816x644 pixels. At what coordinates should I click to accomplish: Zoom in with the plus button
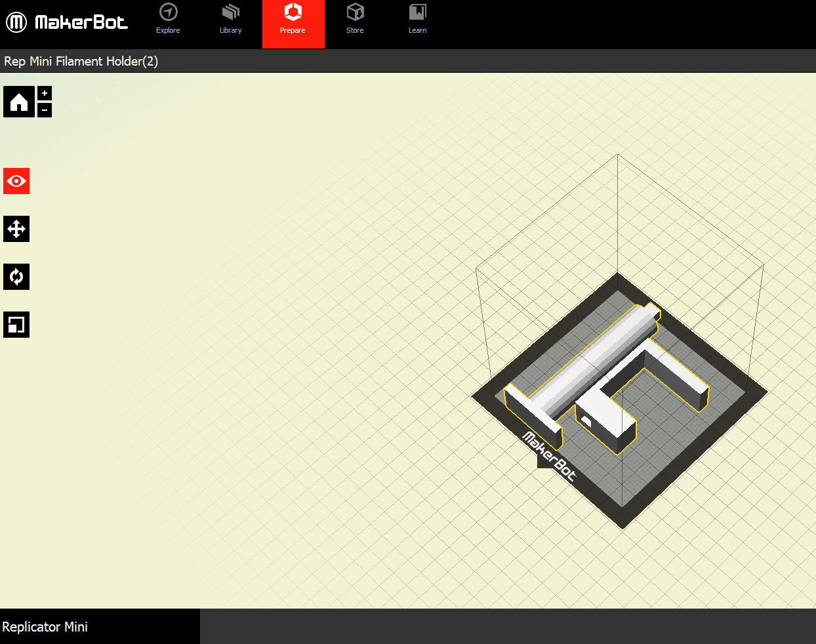coord(45,93)
